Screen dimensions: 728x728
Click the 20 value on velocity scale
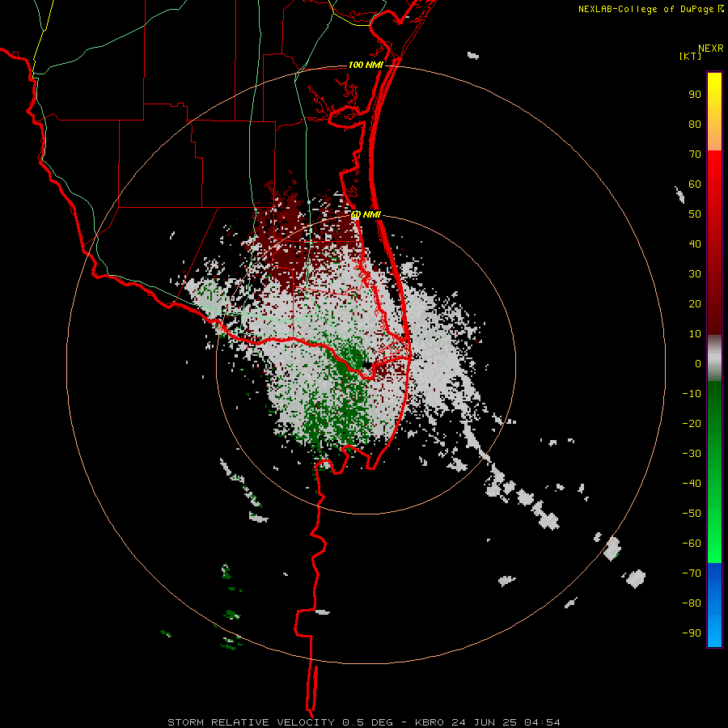pyautogui.click(x=695, y=303)
